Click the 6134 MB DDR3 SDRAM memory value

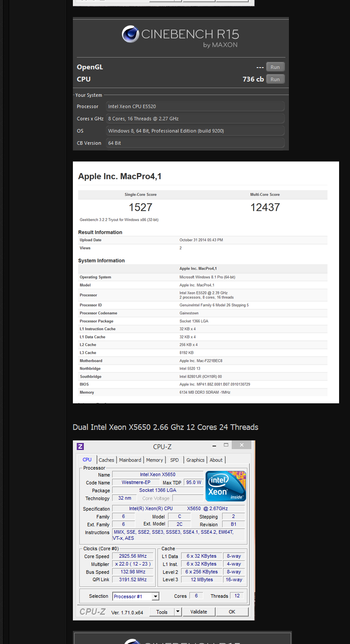(205, 392)
